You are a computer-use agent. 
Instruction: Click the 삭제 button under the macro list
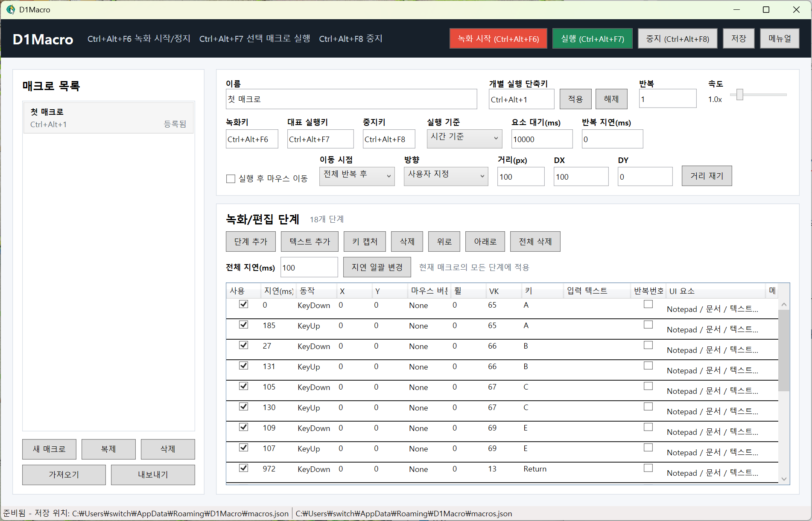[x=168, y=449]
